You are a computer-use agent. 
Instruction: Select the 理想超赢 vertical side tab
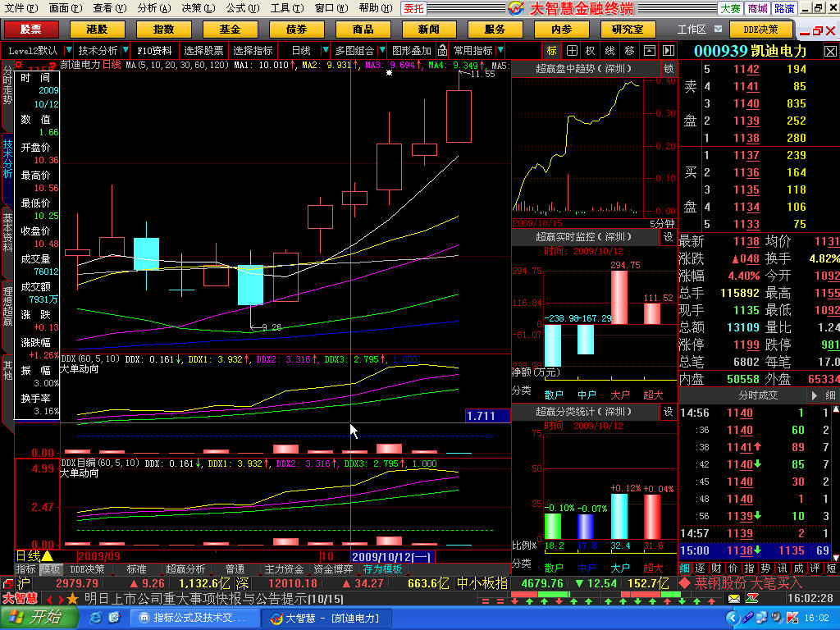pyautogui.click(x=7, y=306)
